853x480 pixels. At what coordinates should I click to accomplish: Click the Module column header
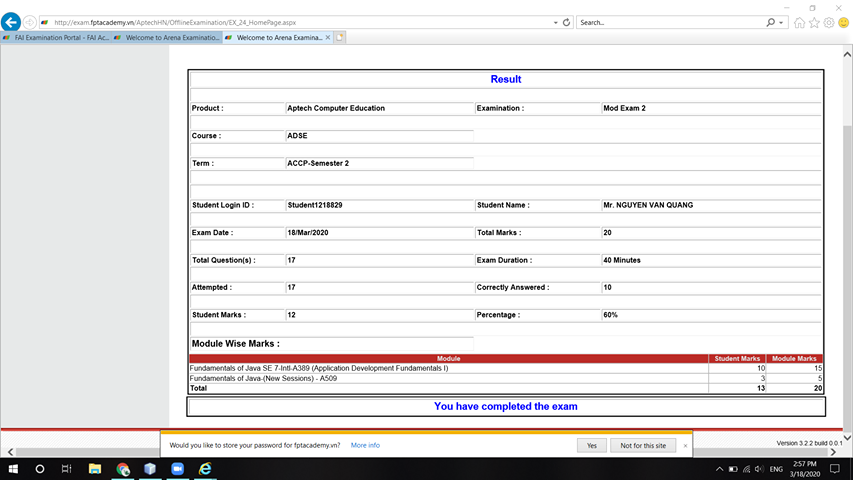click(449, 359)
